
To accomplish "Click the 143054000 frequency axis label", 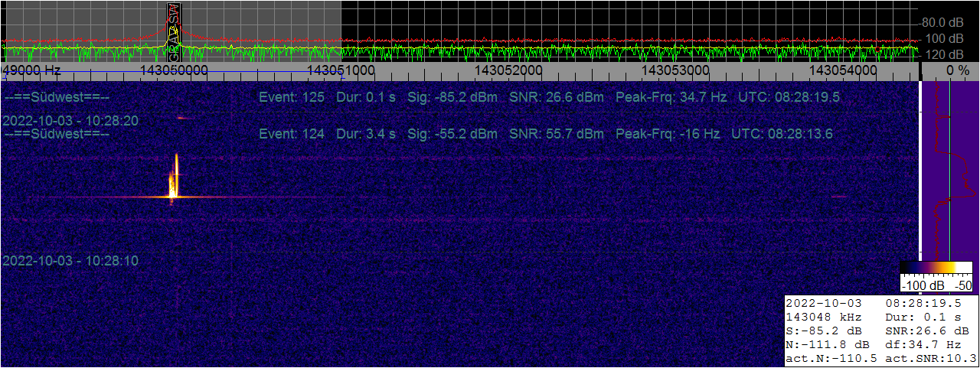I will pos(843,70).
